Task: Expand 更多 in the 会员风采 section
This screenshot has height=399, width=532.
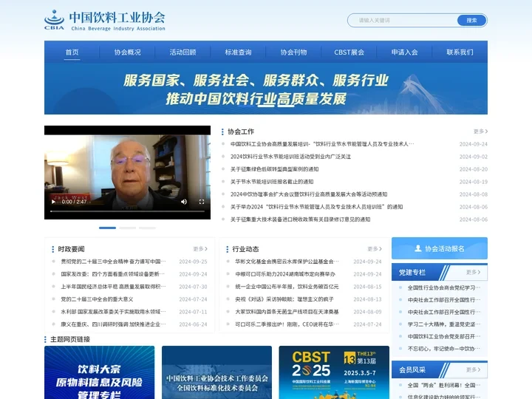Action: tap(474, 369)
